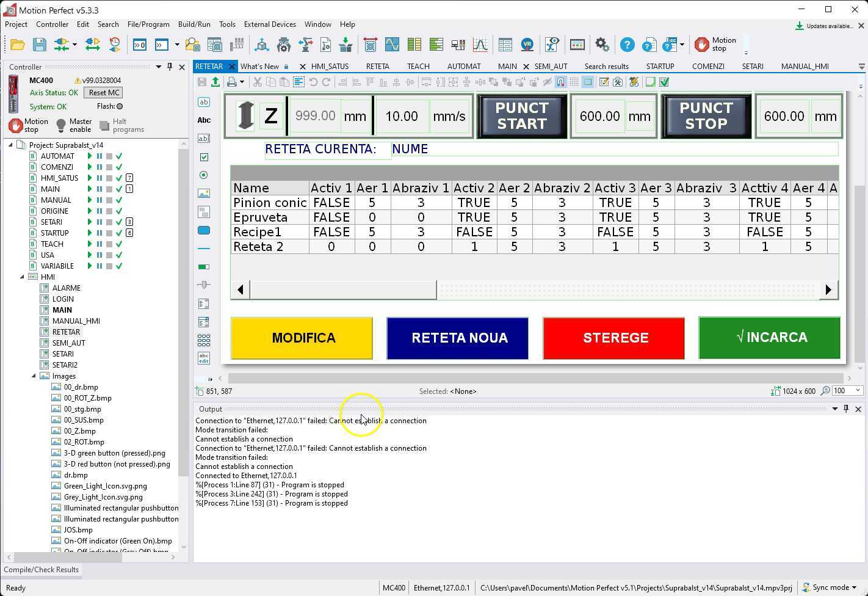Click the gear options icon in toolbar
The height and width of the screenshot is (596, 868).
pyautogui.click(x=602, y=45)
